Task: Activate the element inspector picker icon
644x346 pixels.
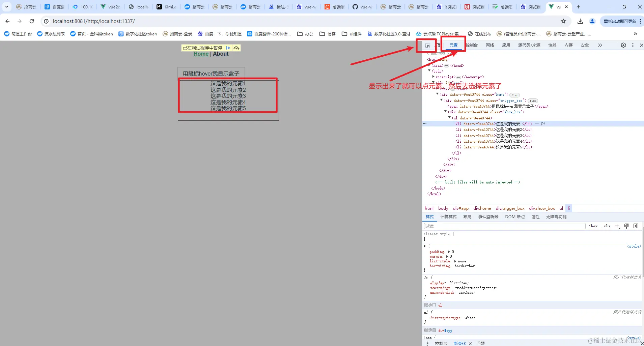Action: (428, 45)
